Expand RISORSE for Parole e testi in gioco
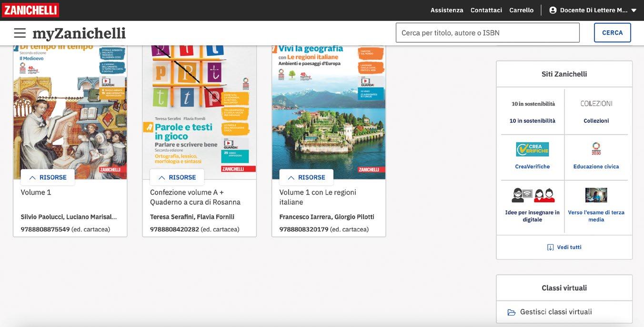 (x=177, y=178)
